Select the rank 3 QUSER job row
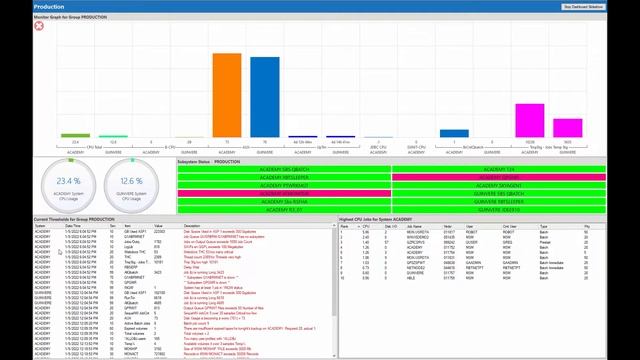This screenshot has height=360, width=640. coord(472,242)
